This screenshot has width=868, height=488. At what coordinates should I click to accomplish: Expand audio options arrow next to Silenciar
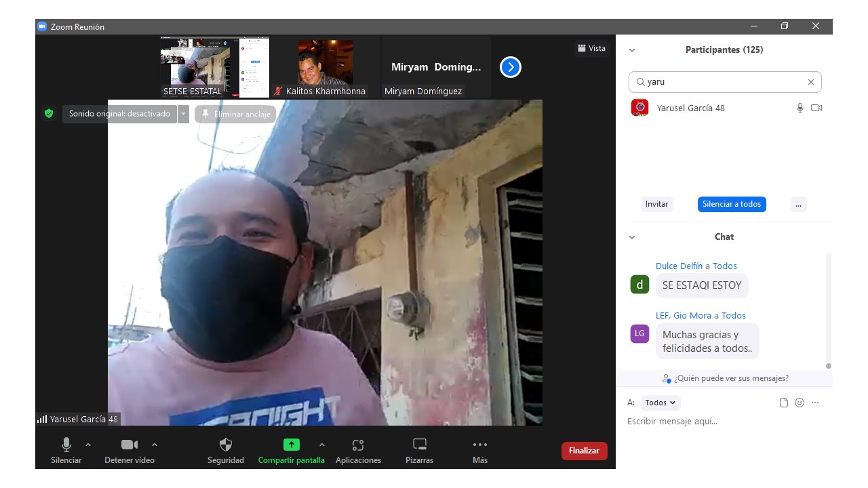(88, 445)
